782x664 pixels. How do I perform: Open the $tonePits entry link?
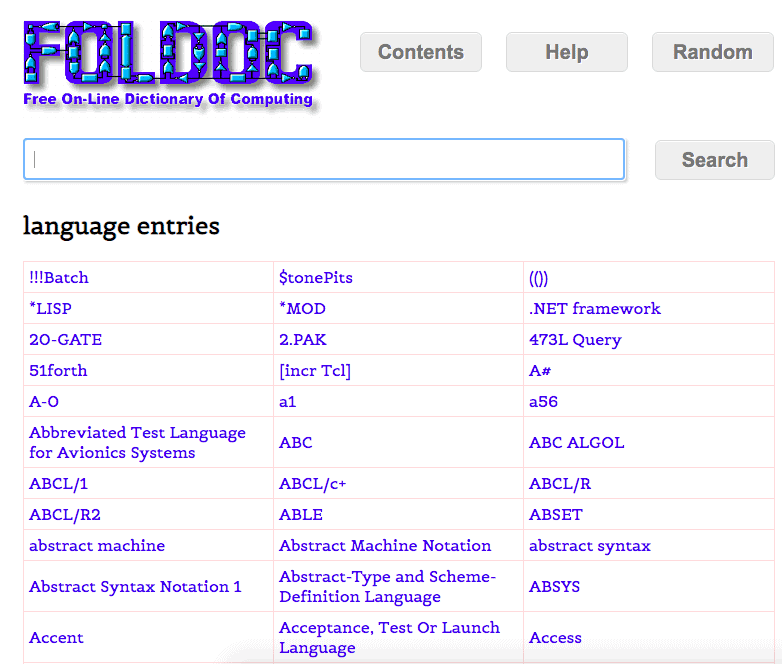[316, 277]
